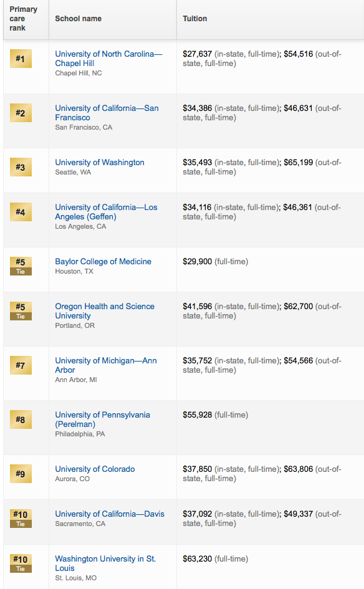Click the #3 gold rank badge
The height and width of the screenshot is (589, 364).
(21, 167)
